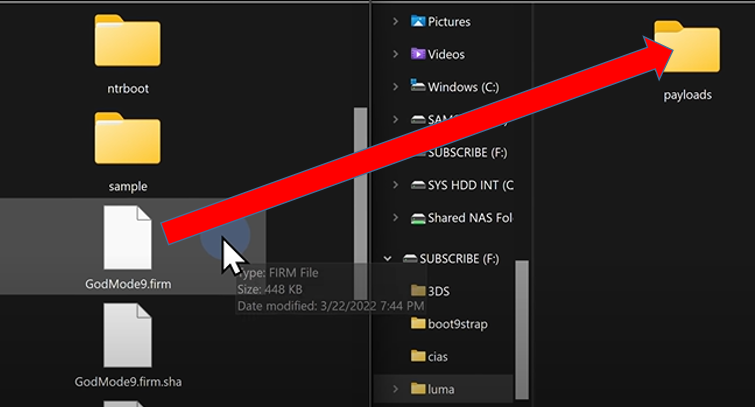Select the GodMode9.firm file icon
Image resolution: width=755 pixels, height=407 pixels.
pos(128,237)
